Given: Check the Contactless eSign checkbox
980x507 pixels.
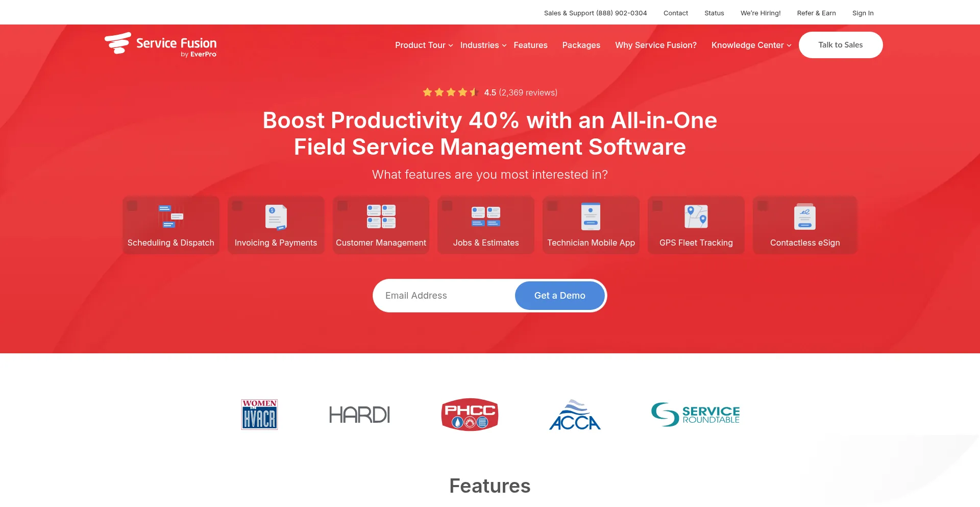Looking at the screenshot, I should pos(763,206).
